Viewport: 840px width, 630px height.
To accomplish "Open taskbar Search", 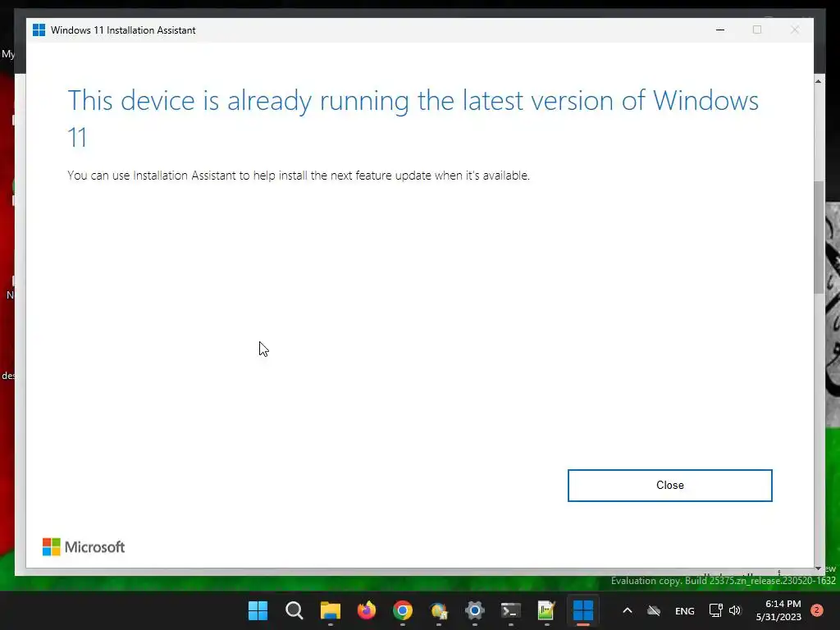I will 294,610.
